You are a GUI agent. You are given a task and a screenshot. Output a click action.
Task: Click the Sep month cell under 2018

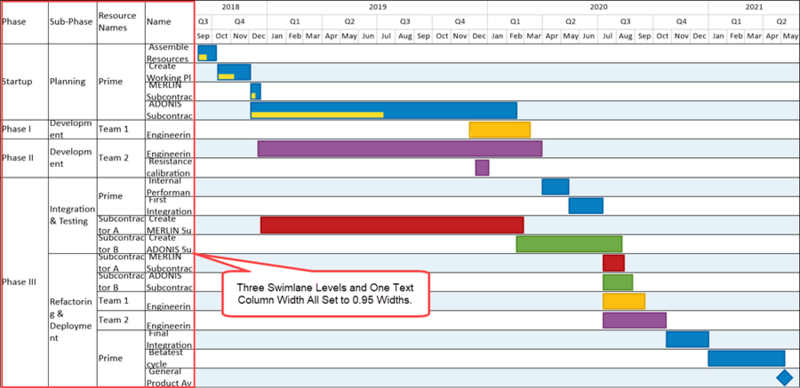click(203, 36)
